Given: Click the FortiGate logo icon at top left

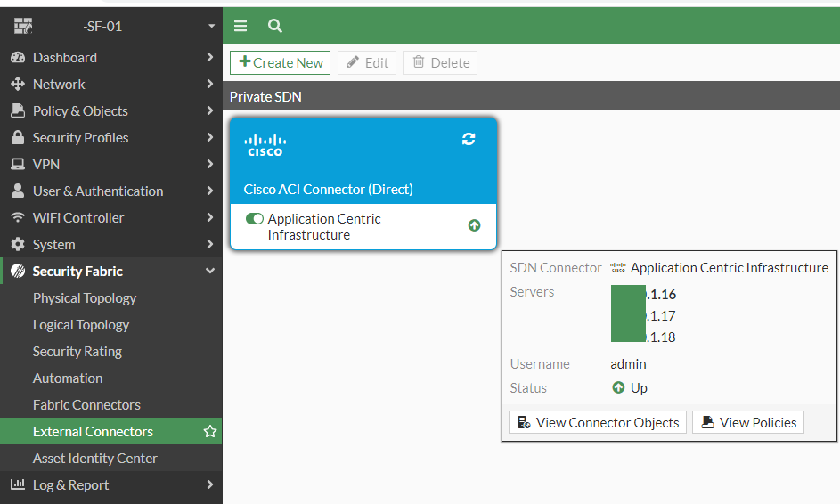Looking at the screenshot, I should point(23,27).
